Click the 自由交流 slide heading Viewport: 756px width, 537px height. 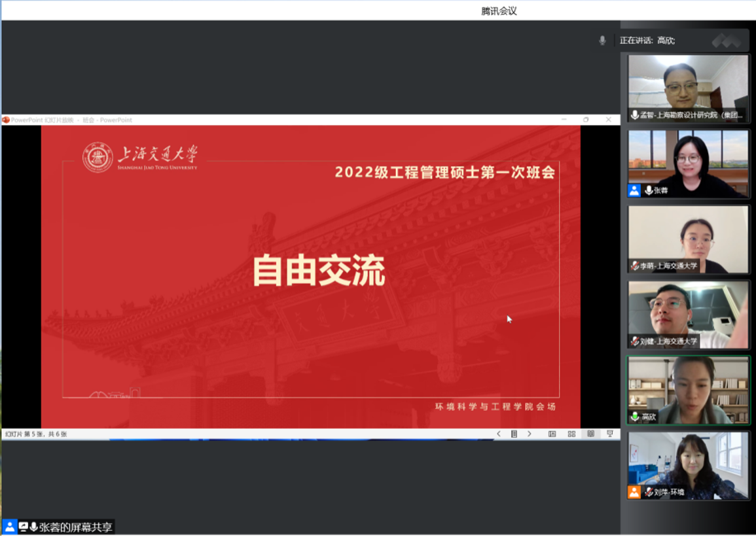[x=319, y=271]
